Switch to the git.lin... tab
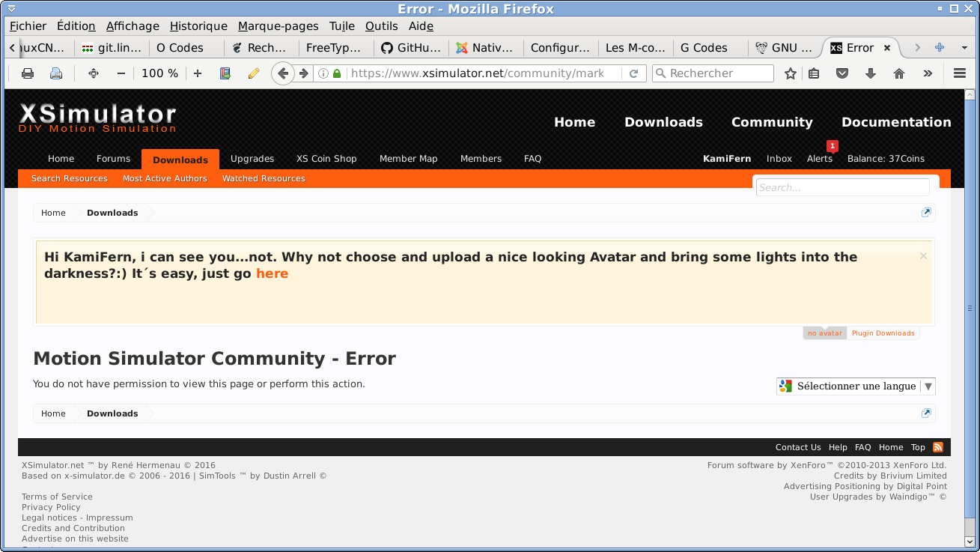The height and width of the screenshot is (552, 980). click(x=111, y=47)
